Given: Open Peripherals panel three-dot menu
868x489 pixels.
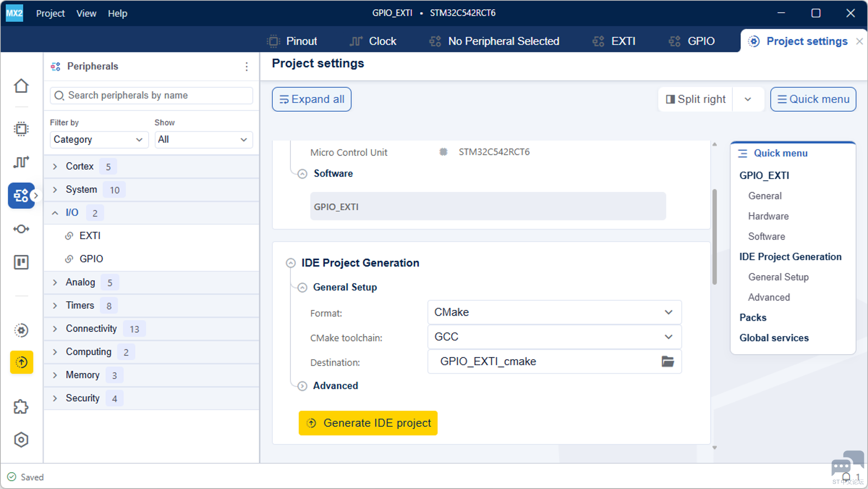Looking at the screenshot, I should 246,67.
